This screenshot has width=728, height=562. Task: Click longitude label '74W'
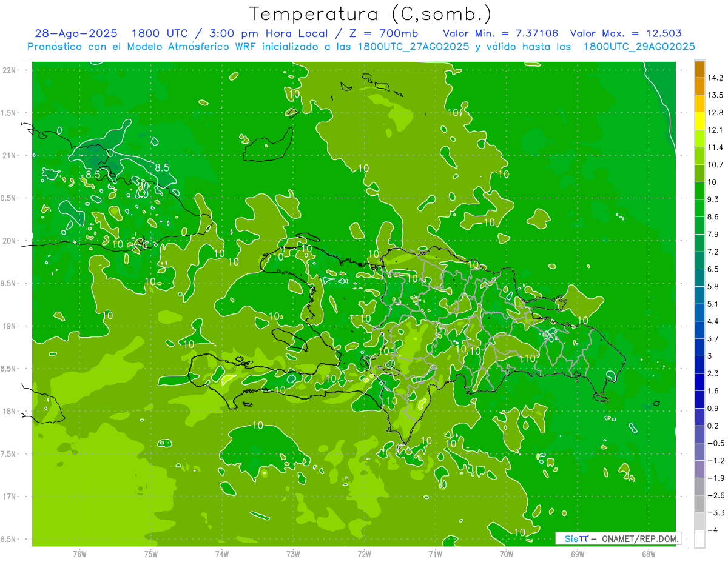click(221, 554)
